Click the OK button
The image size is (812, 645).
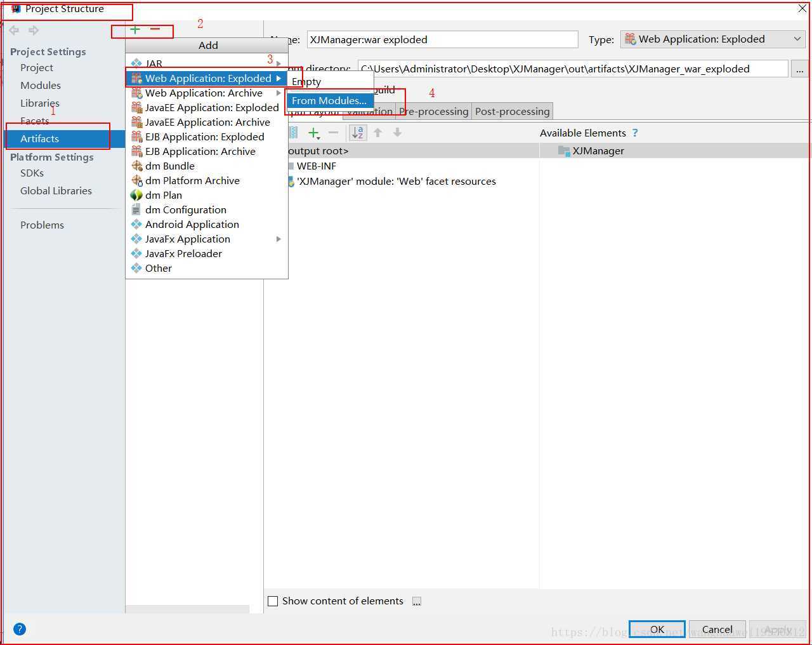(x=657, y=629)
